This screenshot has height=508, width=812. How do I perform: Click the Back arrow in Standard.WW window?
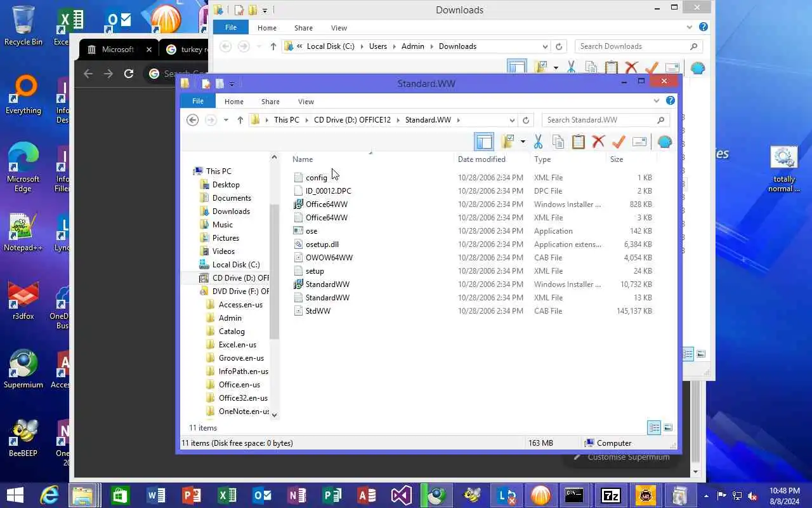[x=193, y=120]
